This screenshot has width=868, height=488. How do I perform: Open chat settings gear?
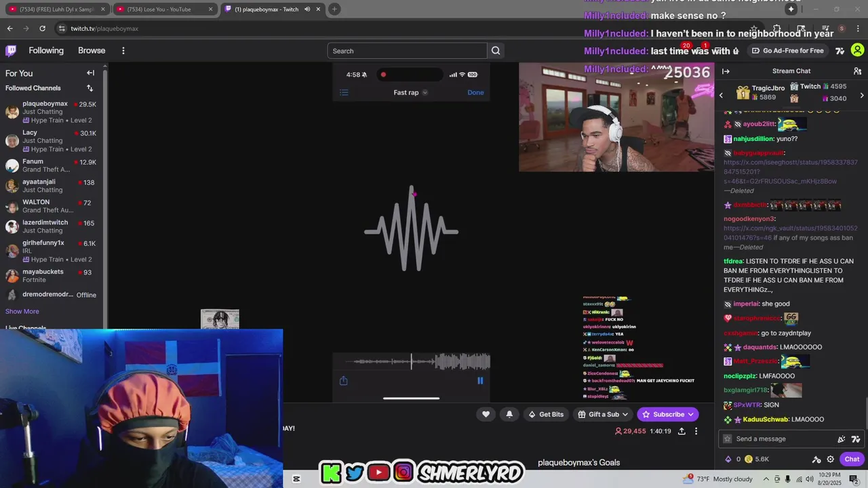[830, 459]
